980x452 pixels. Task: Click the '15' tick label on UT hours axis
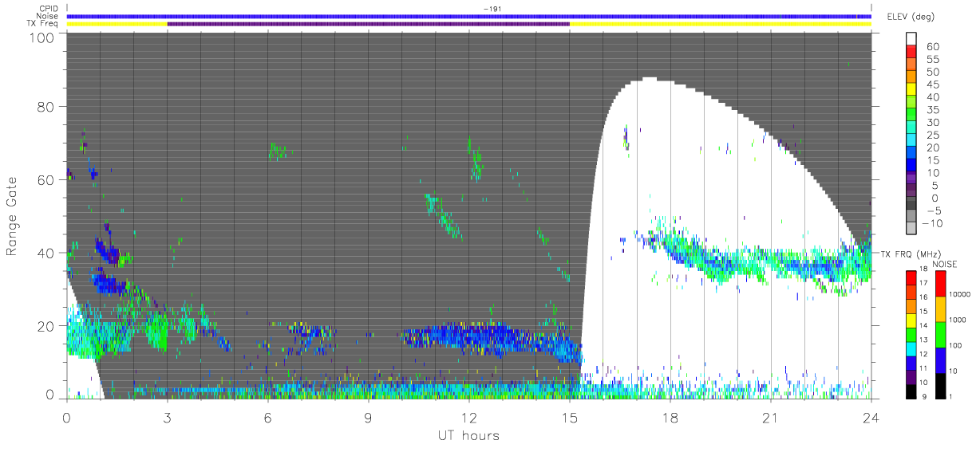pos(570,417)
